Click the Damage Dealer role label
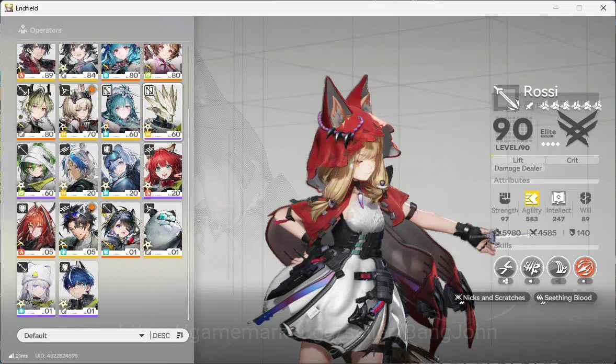616x364 pixels. tap(518, 168)
